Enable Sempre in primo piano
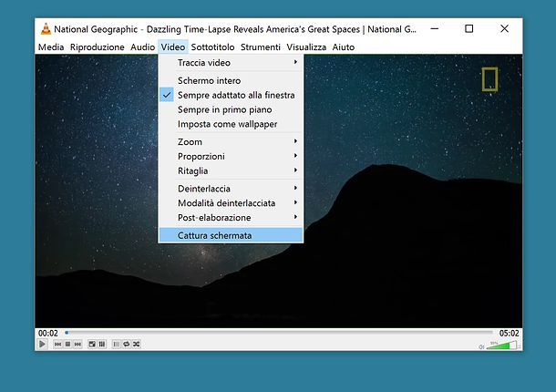 [231, 109]
